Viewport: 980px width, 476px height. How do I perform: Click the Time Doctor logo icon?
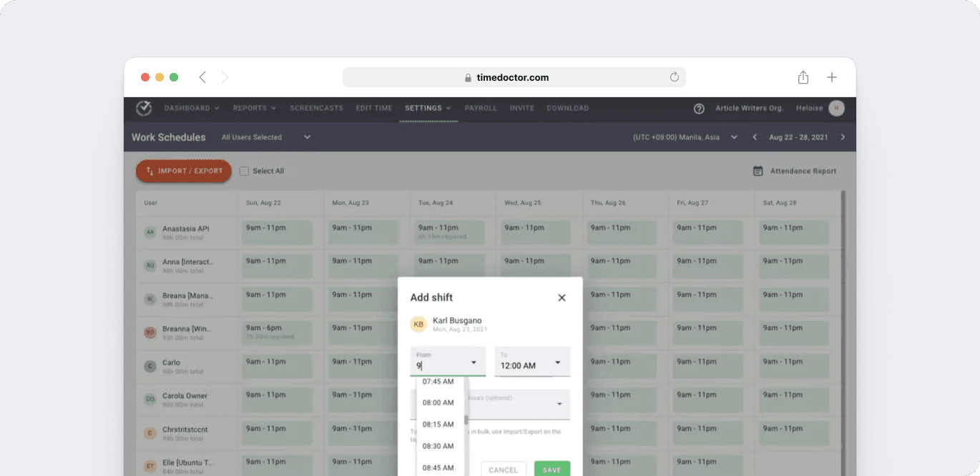coord(144,108)
